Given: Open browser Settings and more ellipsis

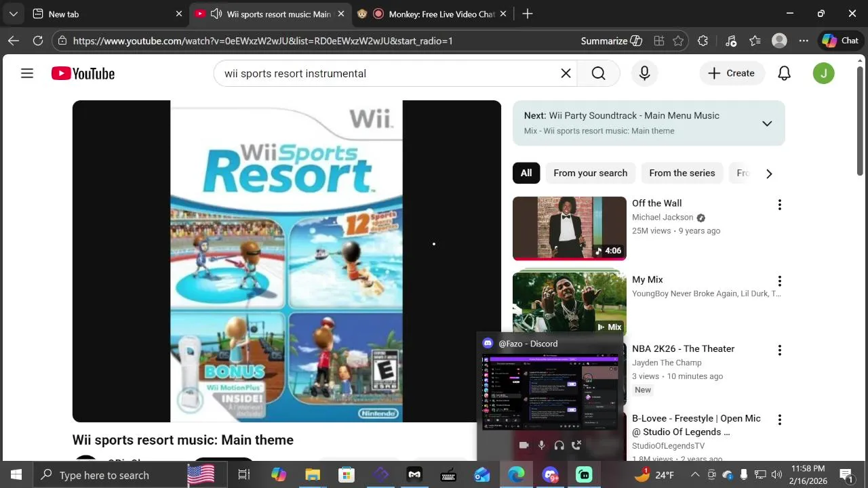Looking at the screenshot, I should coord(804,41).
